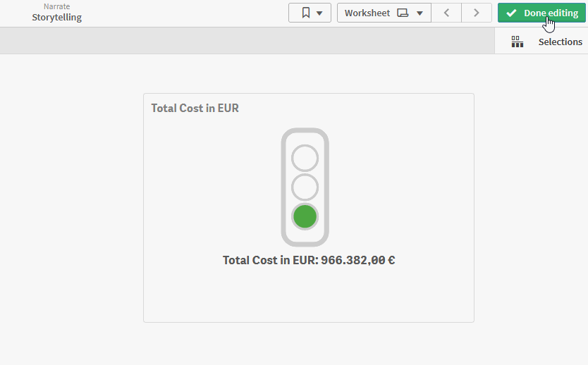
Task: Click the top empty traffic light circle
Action: [305, 158]
